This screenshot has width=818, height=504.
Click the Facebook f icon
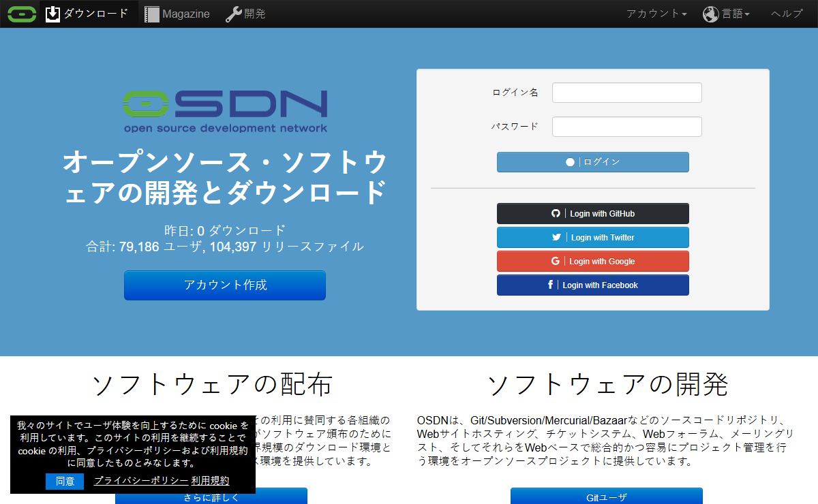tap(550, 285)
